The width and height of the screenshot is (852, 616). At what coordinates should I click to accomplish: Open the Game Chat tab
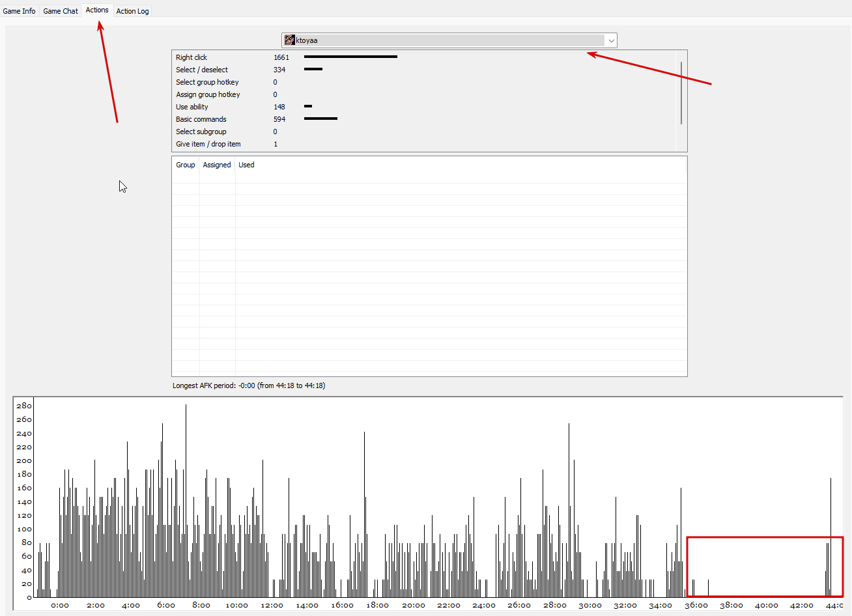coord(61,11)
